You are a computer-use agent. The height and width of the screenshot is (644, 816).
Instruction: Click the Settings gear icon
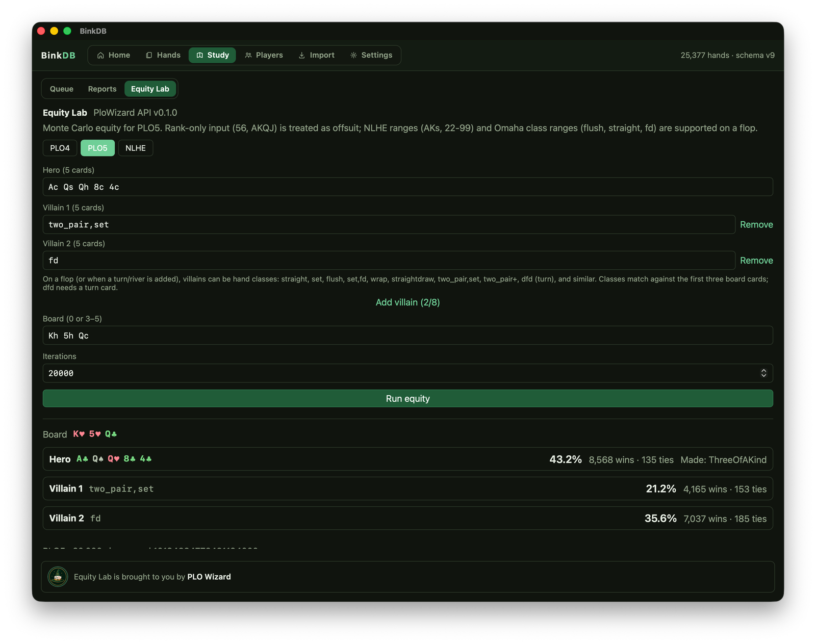[x=353, y=55]
